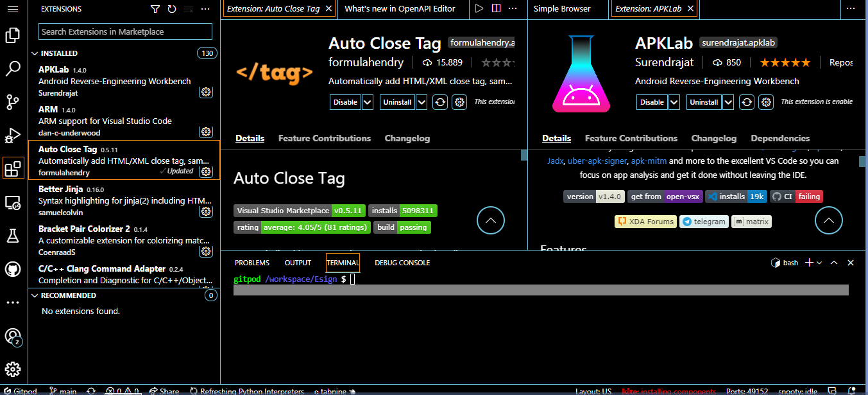Open the Run and Debug view

(x=13, y=136)
